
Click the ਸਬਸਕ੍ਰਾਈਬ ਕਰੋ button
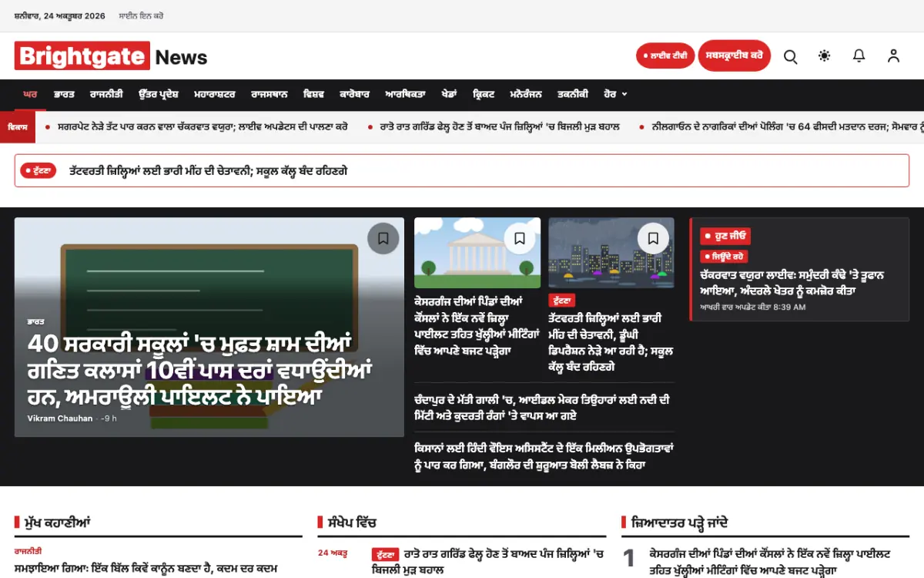[734, 55]
